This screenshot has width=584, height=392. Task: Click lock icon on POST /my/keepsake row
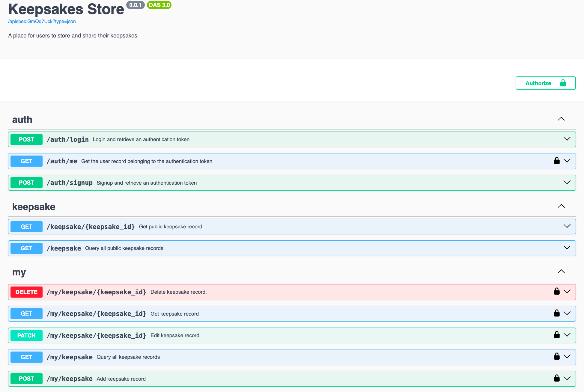pyautogui.click(x=557, y=378)
